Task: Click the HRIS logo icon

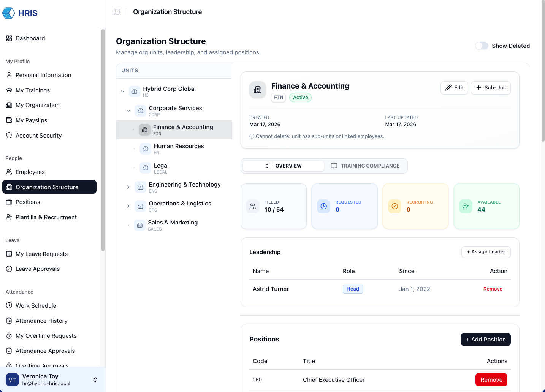Action: [9, 13]
